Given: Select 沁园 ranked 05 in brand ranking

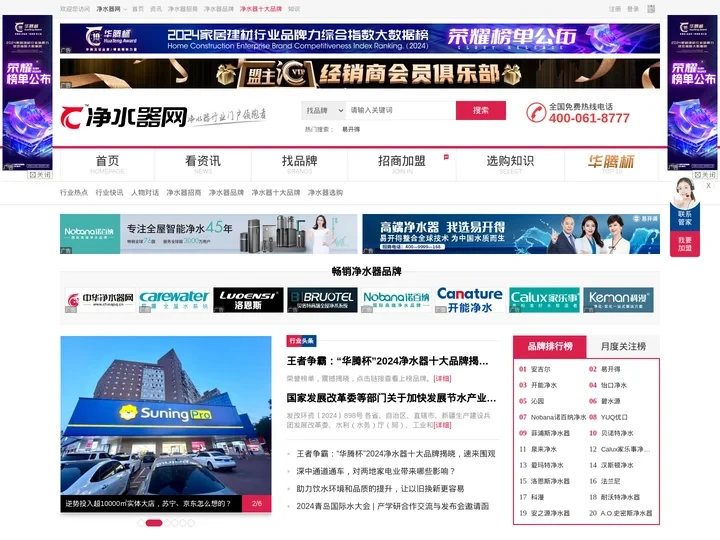Looking at the screenshot, I should 537,401.
